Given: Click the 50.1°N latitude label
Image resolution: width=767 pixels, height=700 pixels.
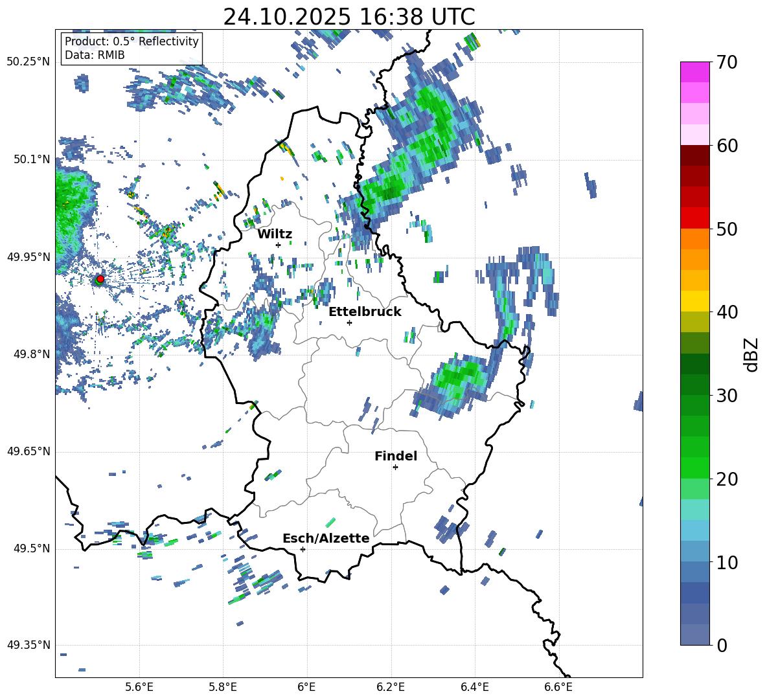Looking at the screenshot, I should tap(32, 159).
